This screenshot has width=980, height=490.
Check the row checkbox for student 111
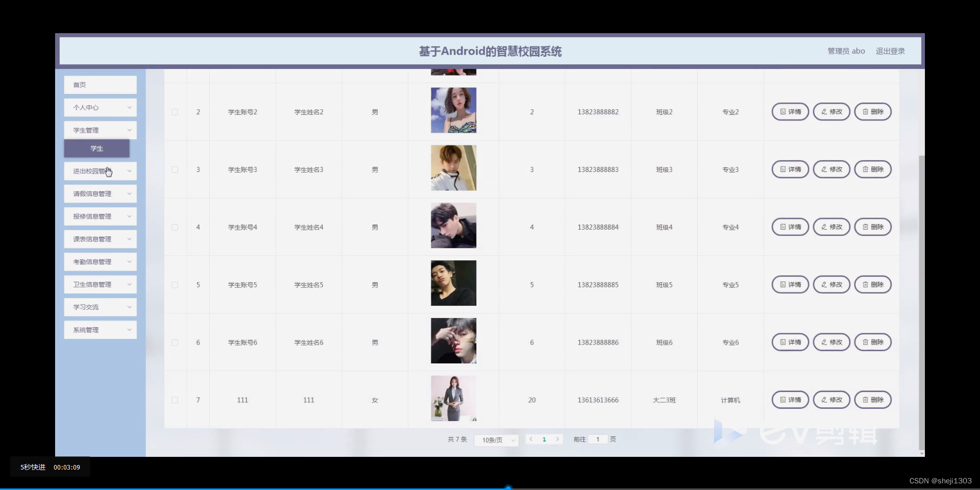(175, 400)
